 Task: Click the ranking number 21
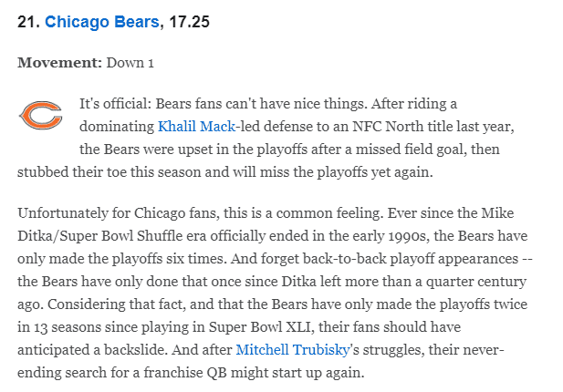click(x=26, y=21)
